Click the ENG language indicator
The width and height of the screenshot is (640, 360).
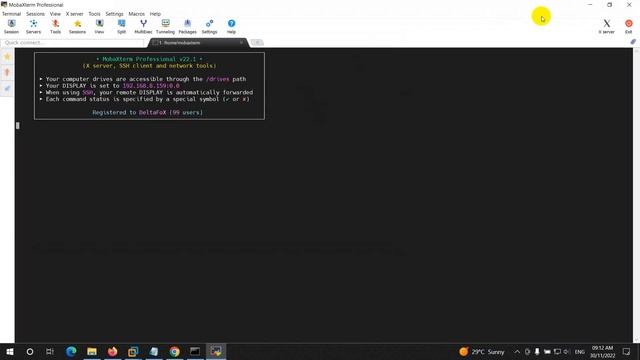coord(580,351)
